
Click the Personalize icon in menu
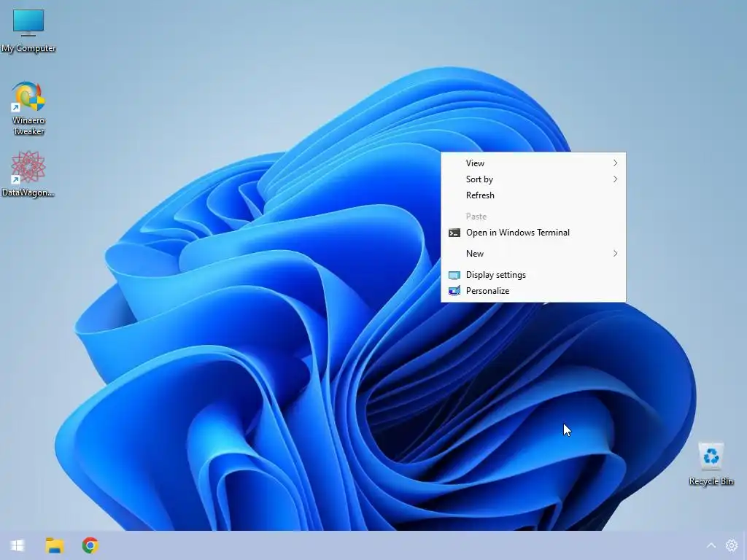point(454,291)
